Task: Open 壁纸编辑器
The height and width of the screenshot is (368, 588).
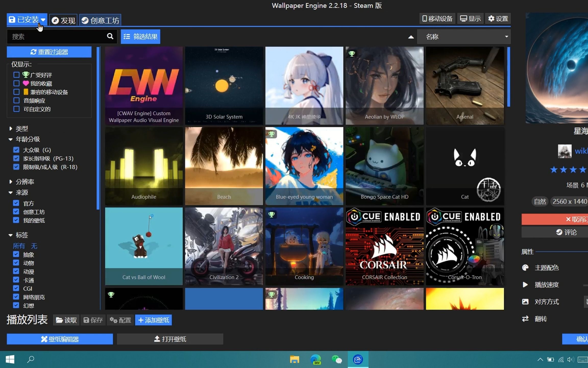Action: 60,339
